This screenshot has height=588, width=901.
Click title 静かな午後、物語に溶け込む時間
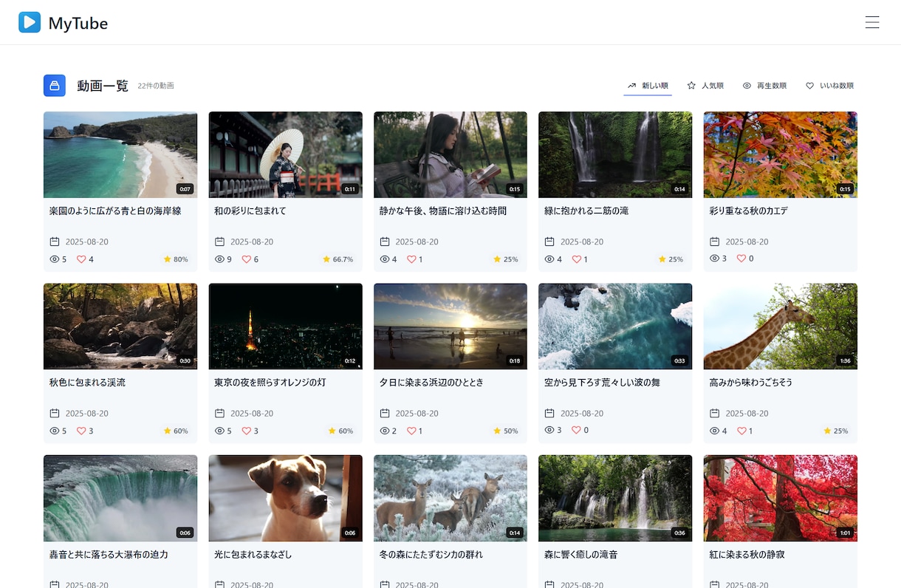tap(443, 211)
